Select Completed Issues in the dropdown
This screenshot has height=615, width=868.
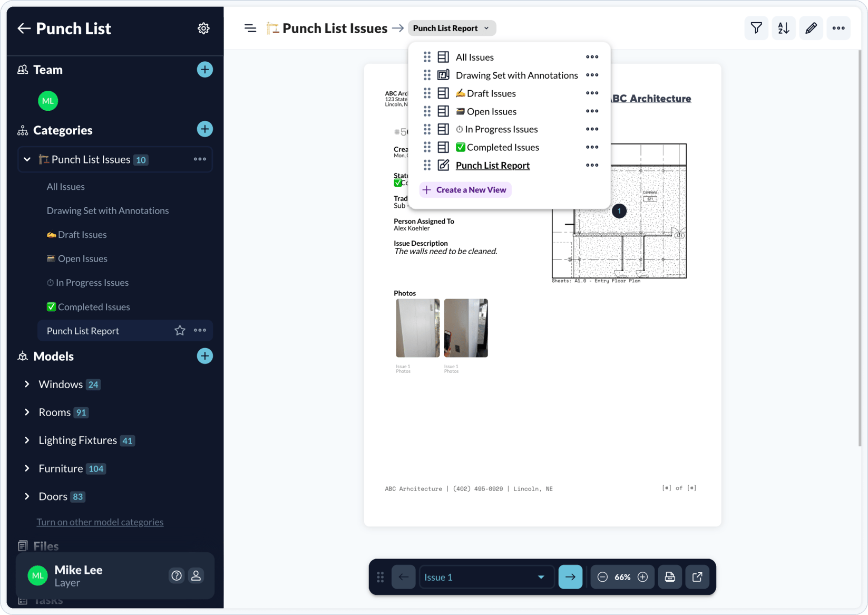(497, 147)
